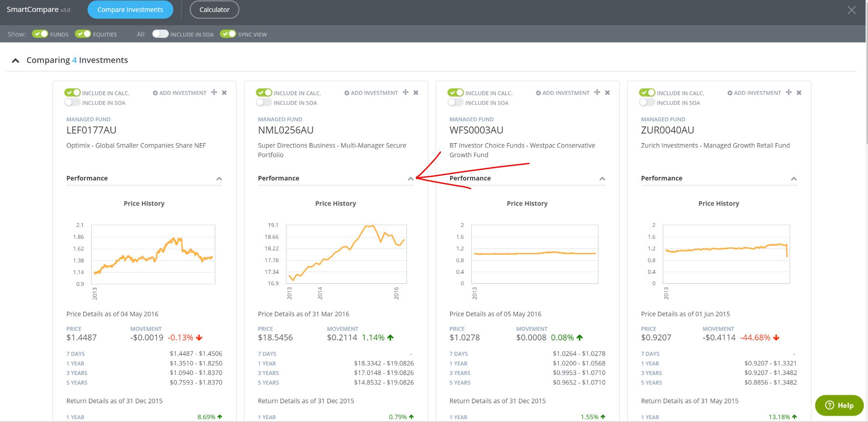868x422 pixels.
Task: Open the Help button
Action: pos(839,405)
